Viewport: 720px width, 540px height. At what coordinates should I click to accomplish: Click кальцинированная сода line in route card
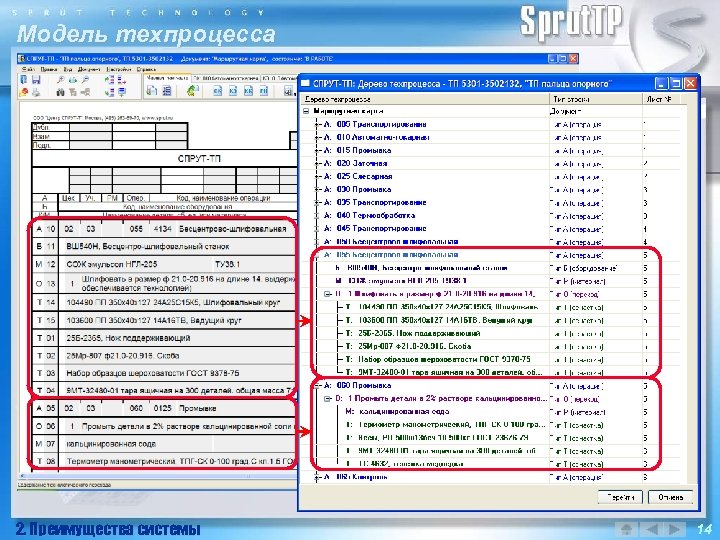[x=111, y=444]
